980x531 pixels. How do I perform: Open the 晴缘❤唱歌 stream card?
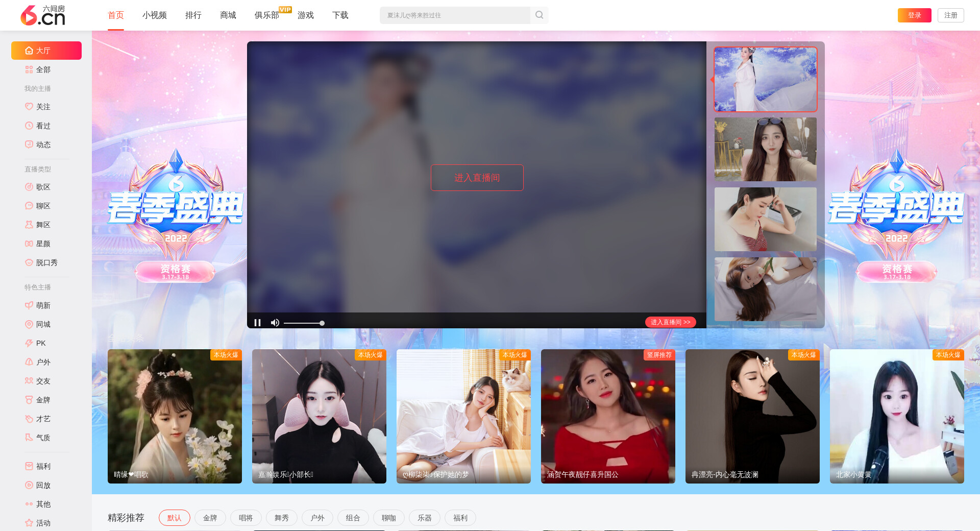point(175,416)
